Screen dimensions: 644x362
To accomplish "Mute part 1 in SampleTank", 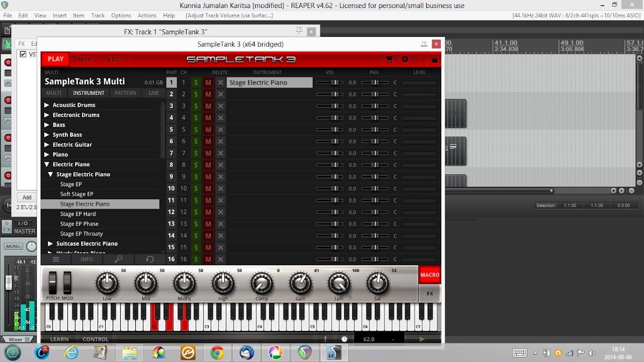I will coord(208,82).
